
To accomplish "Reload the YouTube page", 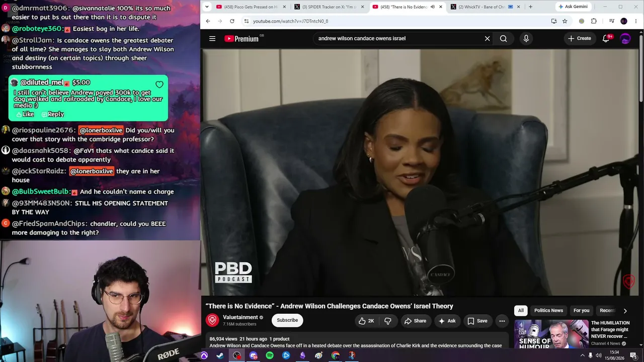I will click(232, 21).
